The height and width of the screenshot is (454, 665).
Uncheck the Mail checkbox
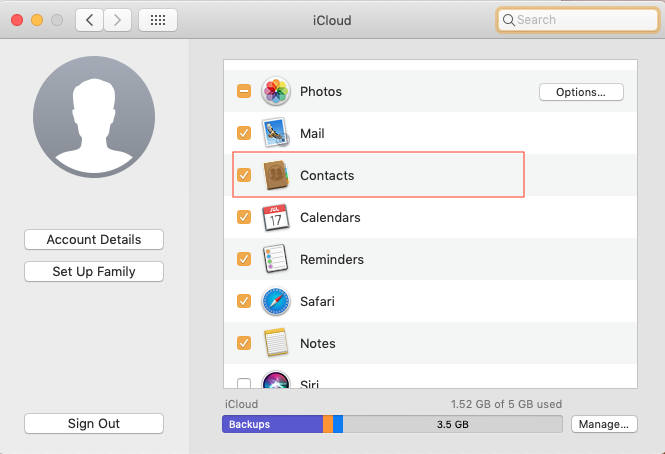pos(244,133)
